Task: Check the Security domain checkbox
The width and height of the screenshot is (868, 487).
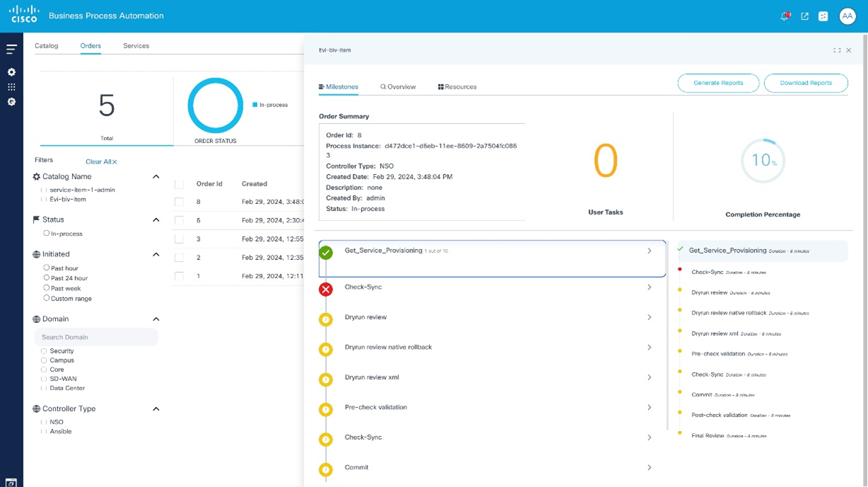Action: [x=44, y=351]
